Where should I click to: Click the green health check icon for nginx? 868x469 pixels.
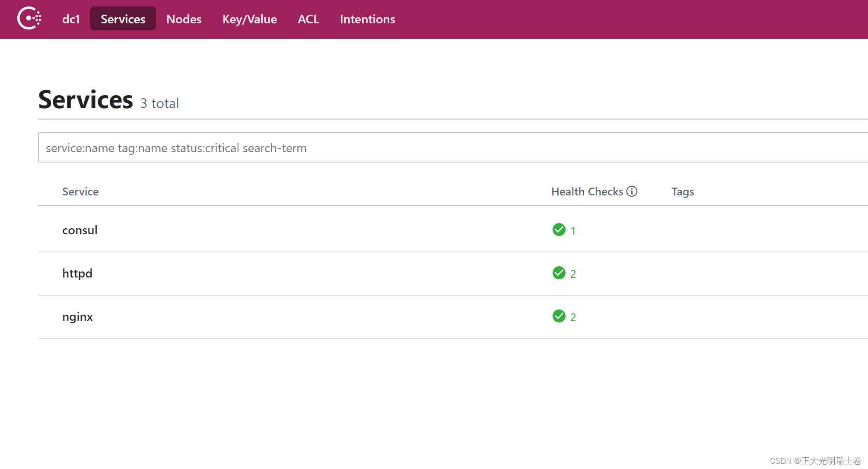click(559, 316)
